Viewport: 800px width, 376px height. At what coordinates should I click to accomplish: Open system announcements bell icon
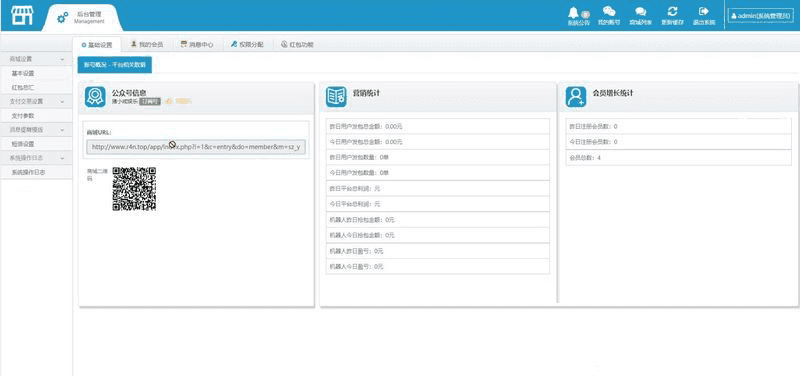coord(578,16)
